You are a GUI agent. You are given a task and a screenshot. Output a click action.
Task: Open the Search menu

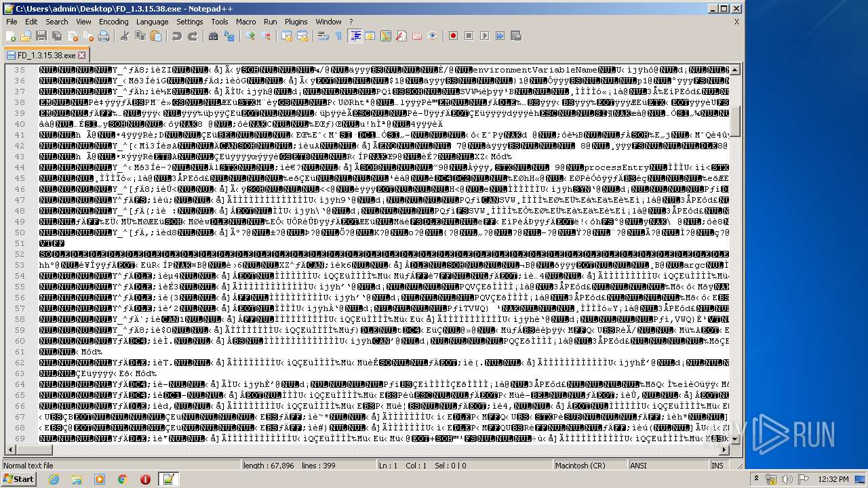click(x=57, y=22)
